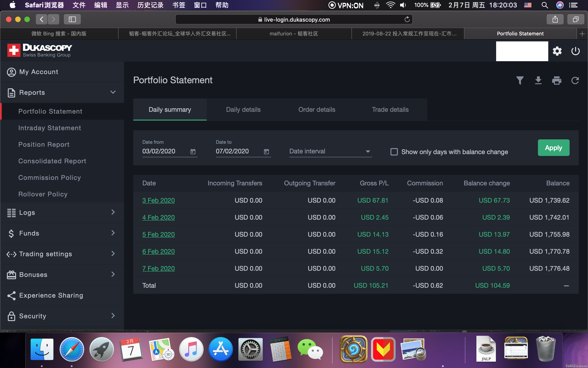Open the Date to calendar picker
588x368 pixels.
(x=266, y=151)
